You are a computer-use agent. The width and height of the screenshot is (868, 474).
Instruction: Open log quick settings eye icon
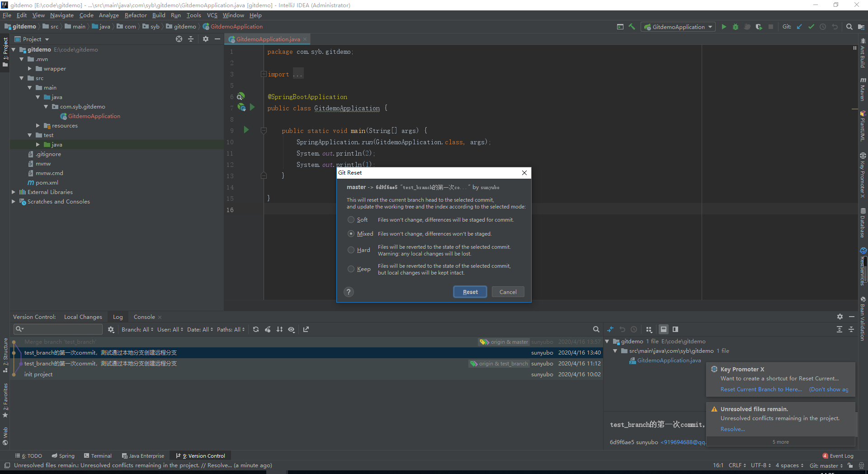tap(292, 330)
